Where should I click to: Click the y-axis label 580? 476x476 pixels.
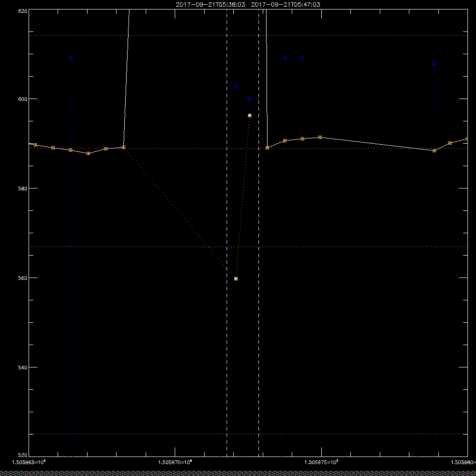pos(23,188)
